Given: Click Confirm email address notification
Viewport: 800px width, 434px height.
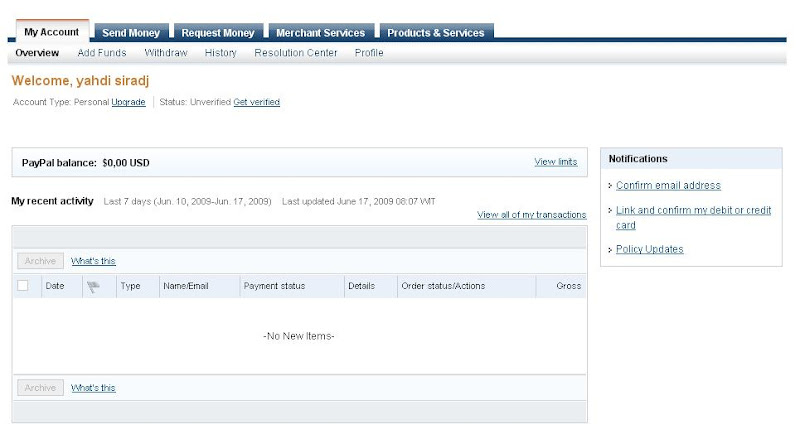Looking at the screenshot, I should pyautogui.click(x=668, y=185).
